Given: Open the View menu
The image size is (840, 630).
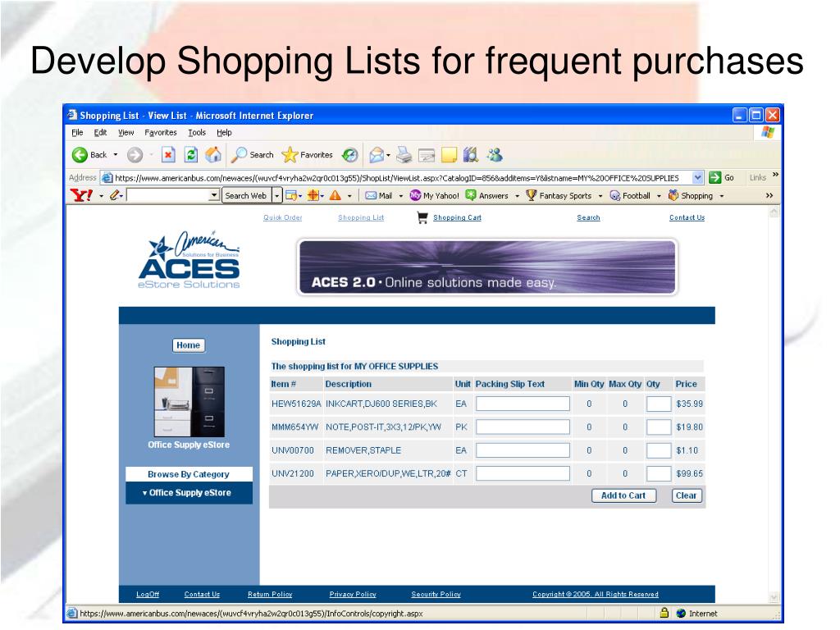Looking at the screenshot, I should coord(126,132).
